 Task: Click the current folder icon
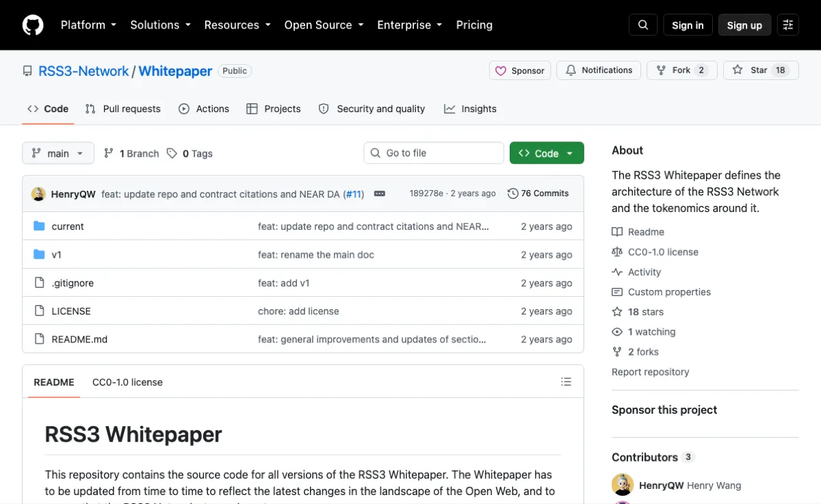pos(39,226)
